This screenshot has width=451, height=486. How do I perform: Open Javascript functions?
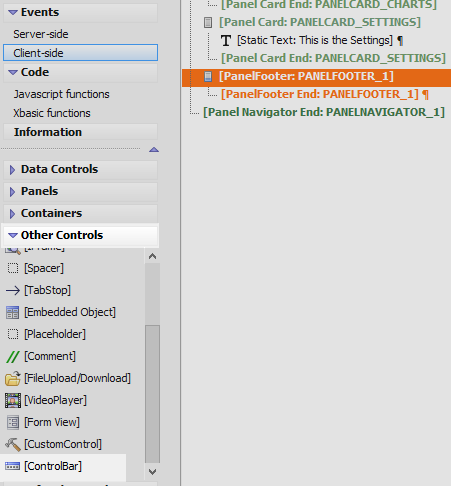point(61,94)
